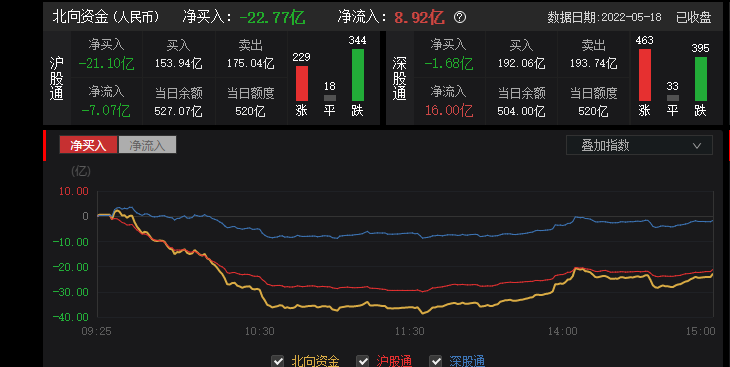Click the red 涨 bar in 深股通
Screen dimensions: 730x367
click(645, 75)
